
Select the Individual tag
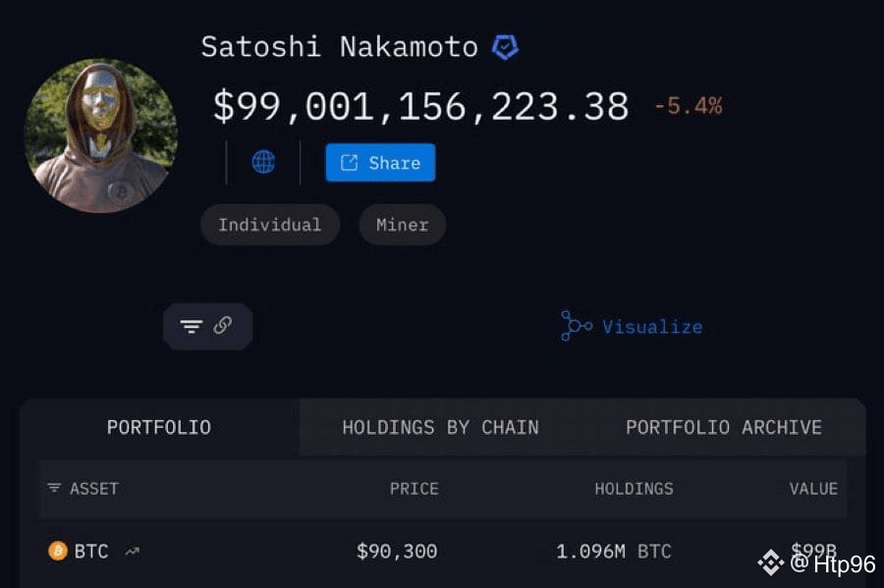tap(269, 225)
